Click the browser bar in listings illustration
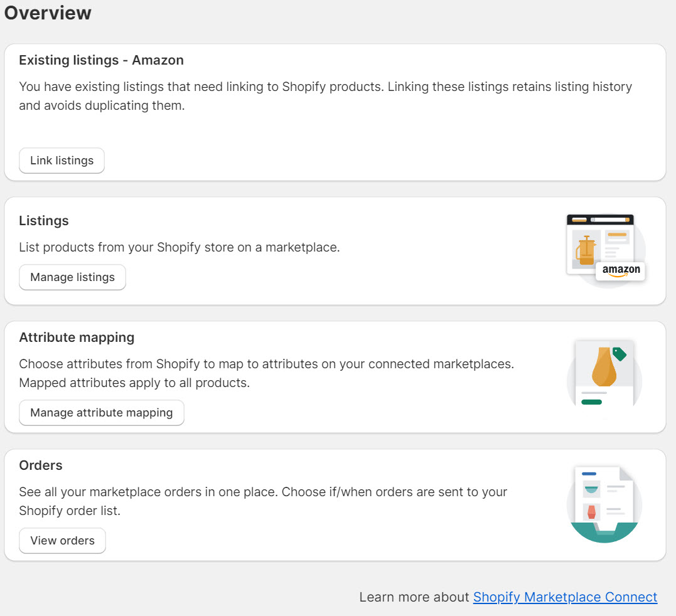 (600, 220)
